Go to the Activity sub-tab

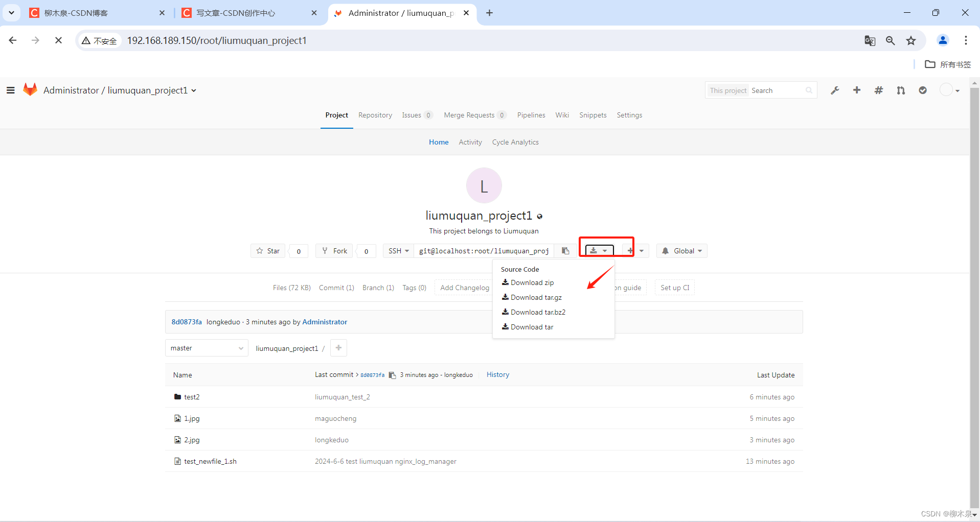pos(470,142)
